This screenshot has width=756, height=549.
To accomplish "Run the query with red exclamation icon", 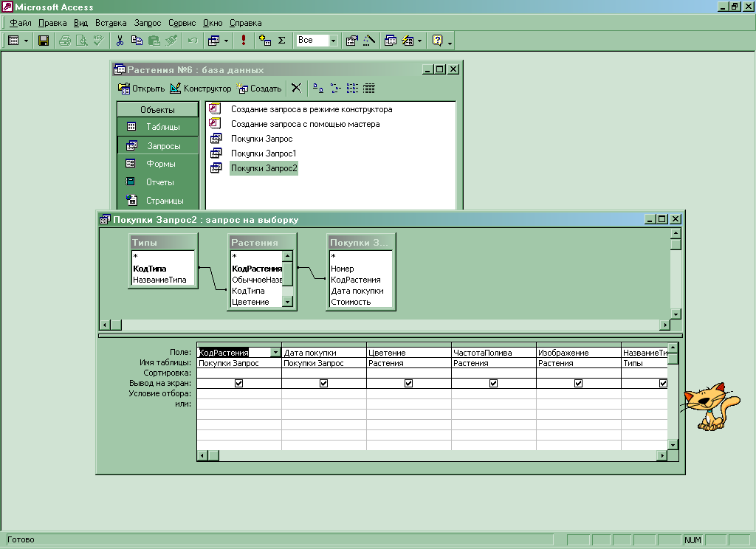I will [244, 41].
